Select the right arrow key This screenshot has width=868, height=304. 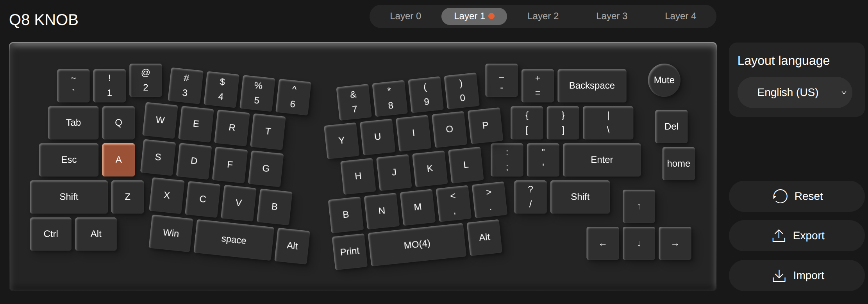click(x=675, y=244)
